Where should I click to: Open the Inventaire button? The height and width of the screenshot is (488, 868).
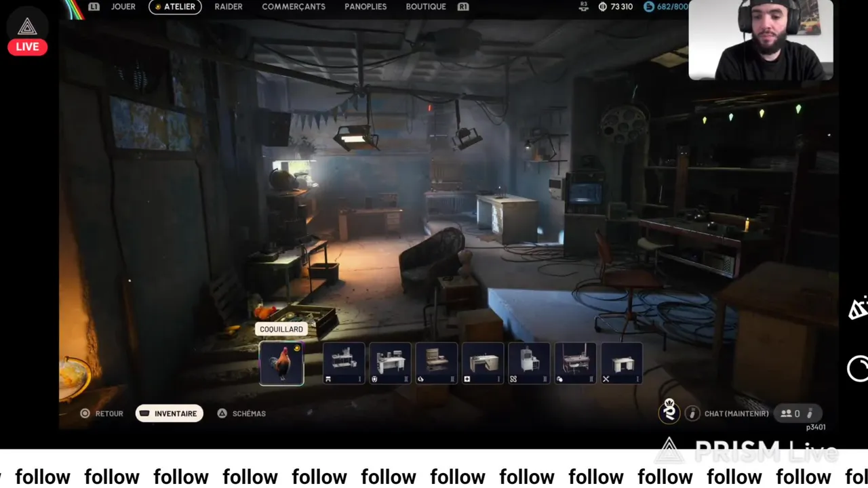pos(170,413)
